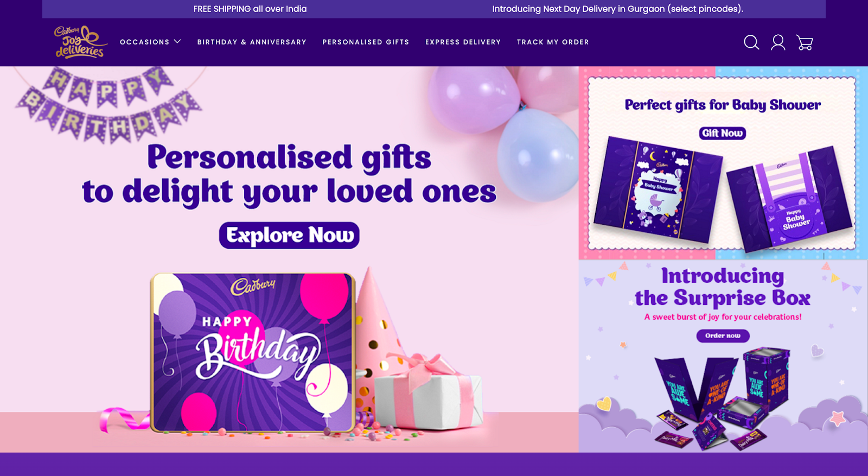
Task: Click the Explore Now button
Action: [x=289, y=236]
